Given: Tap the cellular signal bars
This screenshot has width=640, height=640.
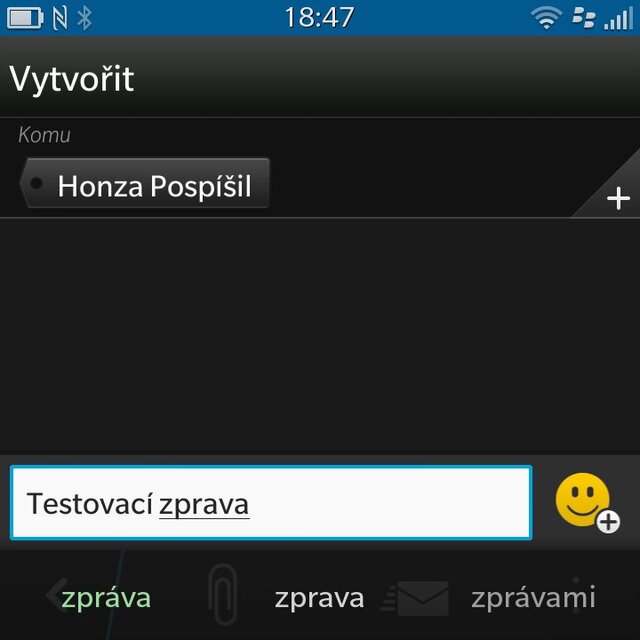Looking at the screenshot, I should 618,18.
